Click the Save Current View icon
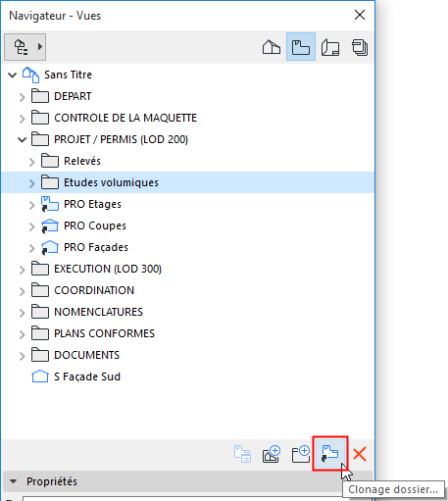The width and height of the screenshot is (448, 501). [272, 454]
